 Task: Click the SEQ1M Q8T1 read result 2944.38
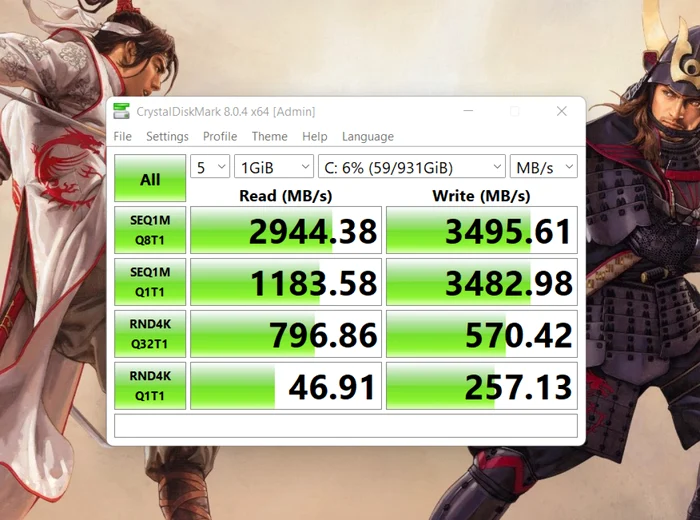click(x=286, y=230)
